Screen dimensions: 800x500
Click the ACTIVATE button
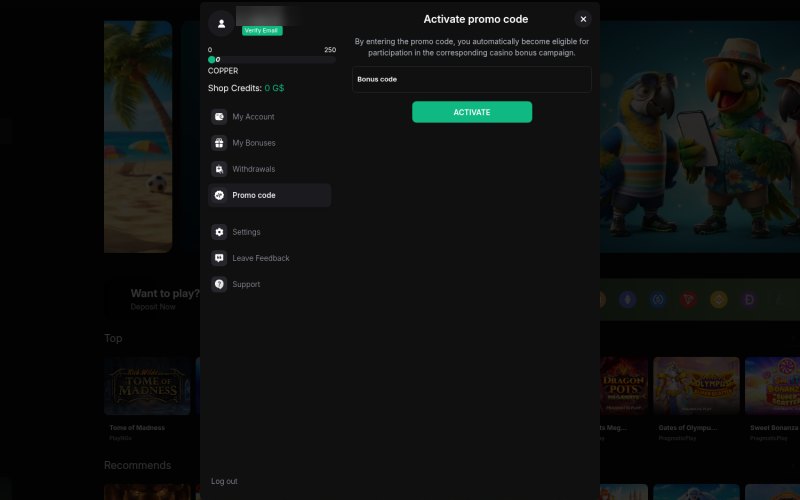[x=472, y=112]
